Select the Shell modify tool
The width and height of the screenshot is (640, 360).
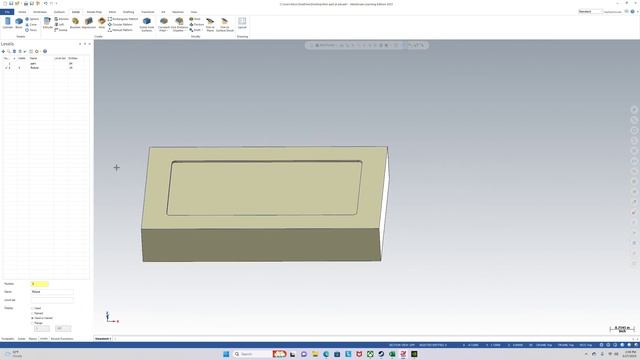tap(195, 19)
